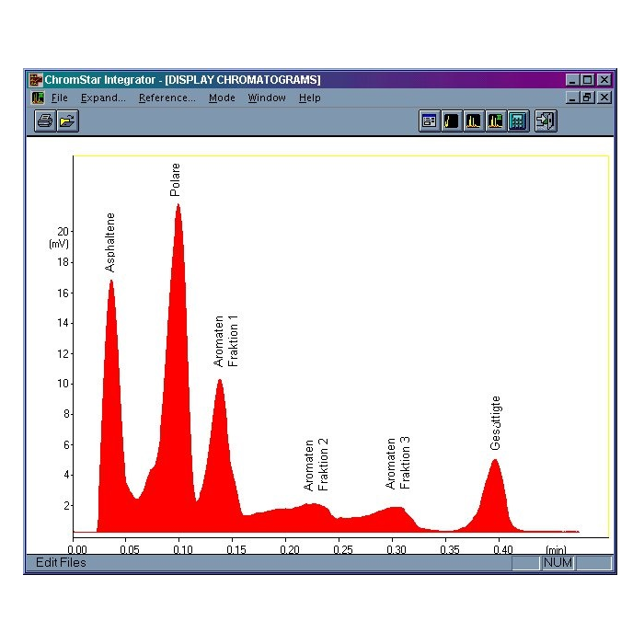Click the report list toolbar icon

tap(429, 121)
